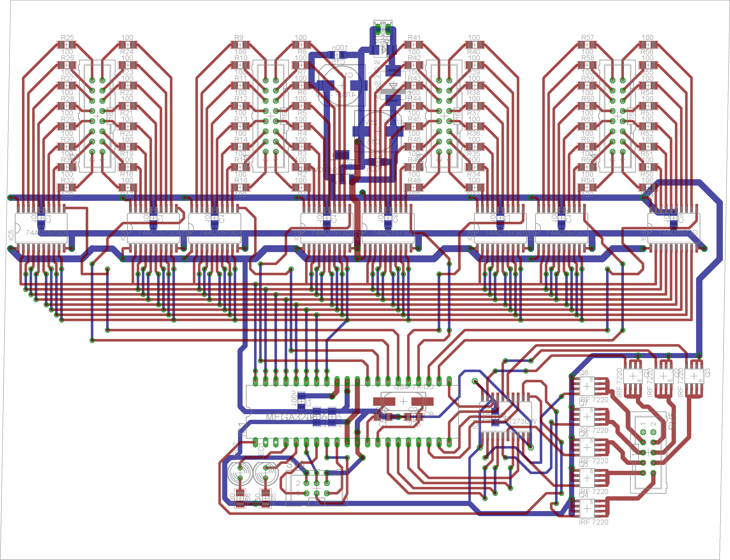
Task: Click the R64 resistor pad
Action: pos(587,187)
